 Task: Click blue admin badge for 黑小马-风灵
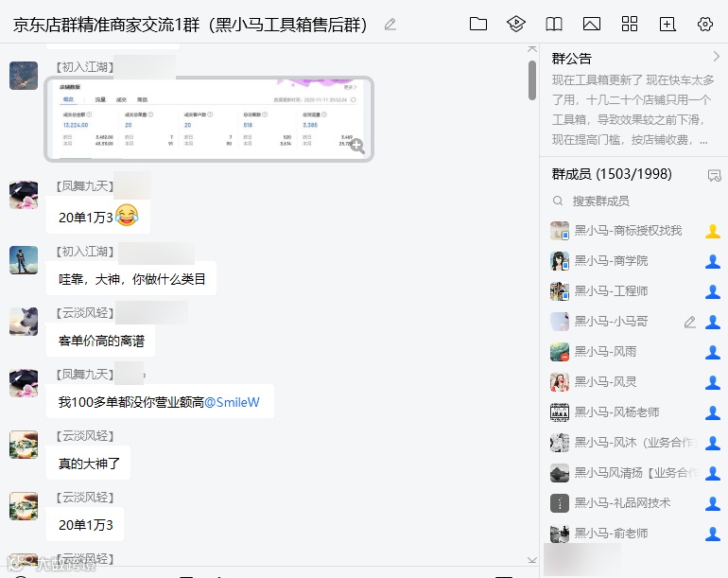click(x=713, y=382)
